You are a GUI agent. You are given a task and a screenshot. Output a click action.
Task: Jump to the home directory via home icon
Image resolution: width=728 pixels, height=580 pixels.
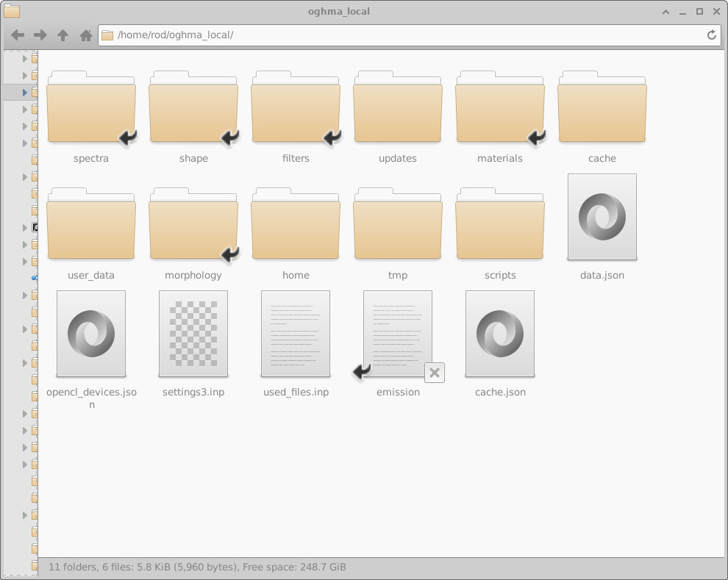[85, 35]
